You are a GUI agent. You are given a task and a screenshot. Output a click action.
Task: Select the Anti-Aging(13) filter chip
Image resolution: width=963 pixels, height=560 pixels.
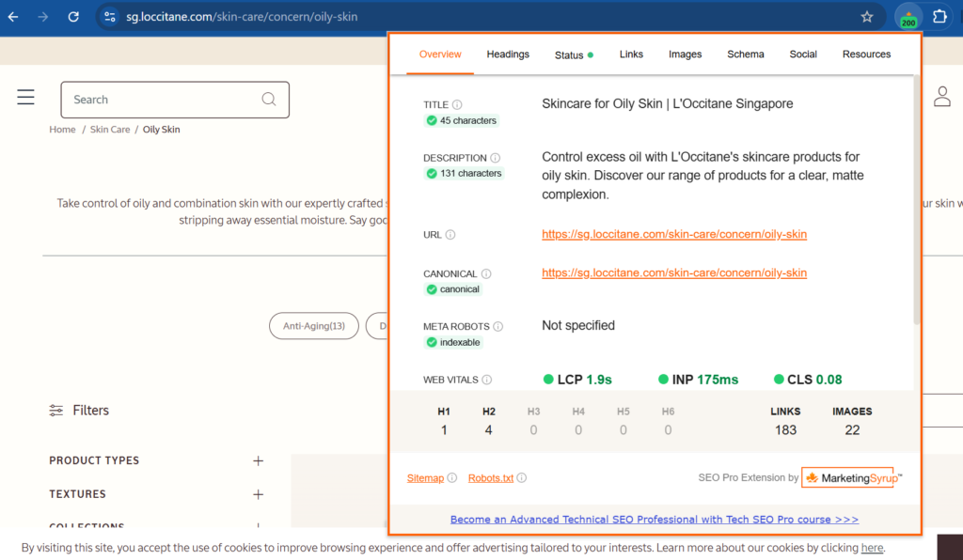(314, 326)
